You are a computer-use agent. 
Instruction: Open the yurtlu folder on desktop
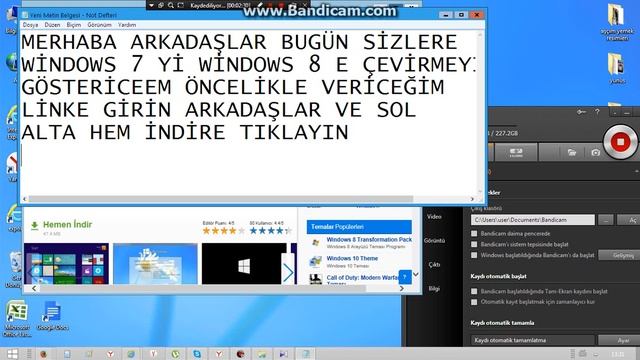[x=617, y=68]
